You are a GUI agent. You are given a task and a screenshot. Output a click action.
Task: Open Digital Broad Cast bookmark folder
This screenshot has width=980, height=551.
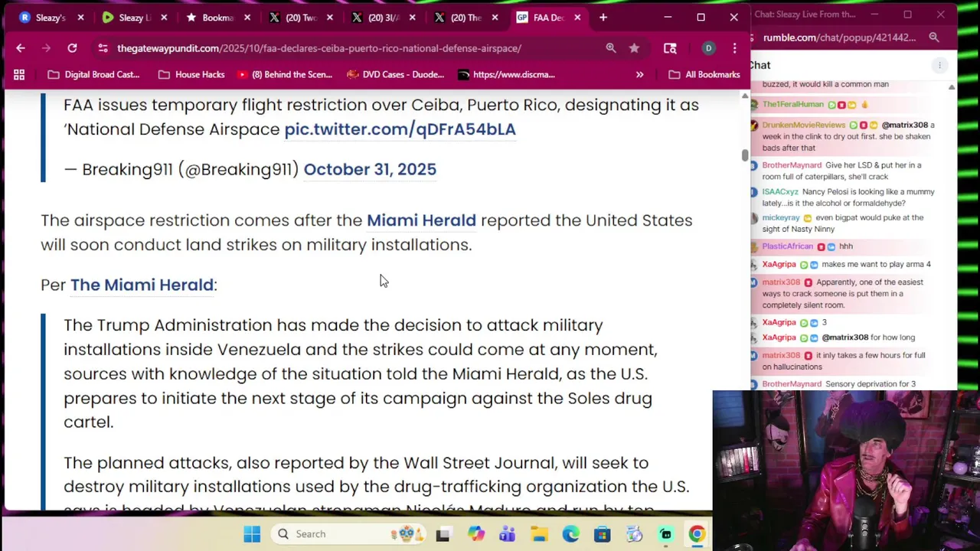[93, 74]
